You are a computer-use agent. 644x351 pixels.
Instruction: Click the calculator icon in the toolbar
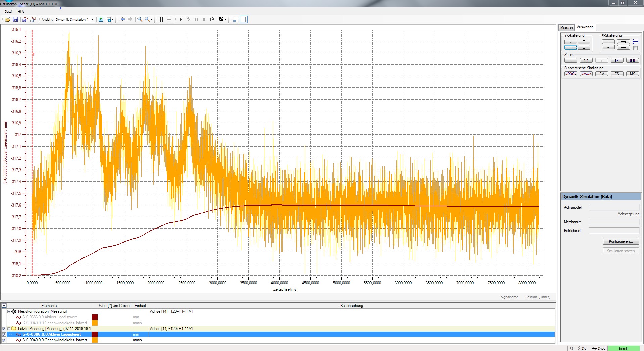(x=101, y=19)
